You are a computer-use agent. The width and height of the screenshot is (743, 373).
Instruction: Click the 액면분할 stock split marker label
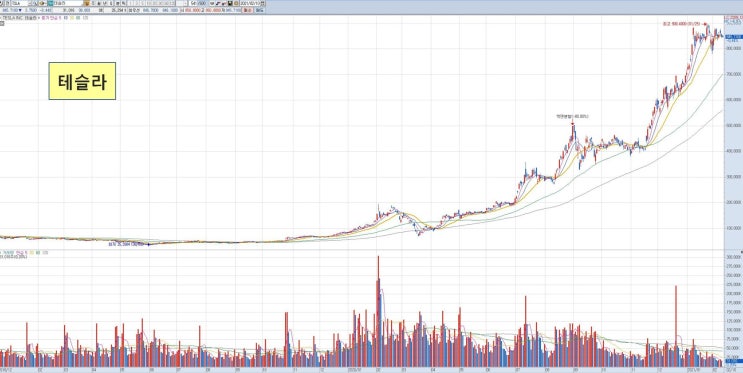tap(572, 116)
